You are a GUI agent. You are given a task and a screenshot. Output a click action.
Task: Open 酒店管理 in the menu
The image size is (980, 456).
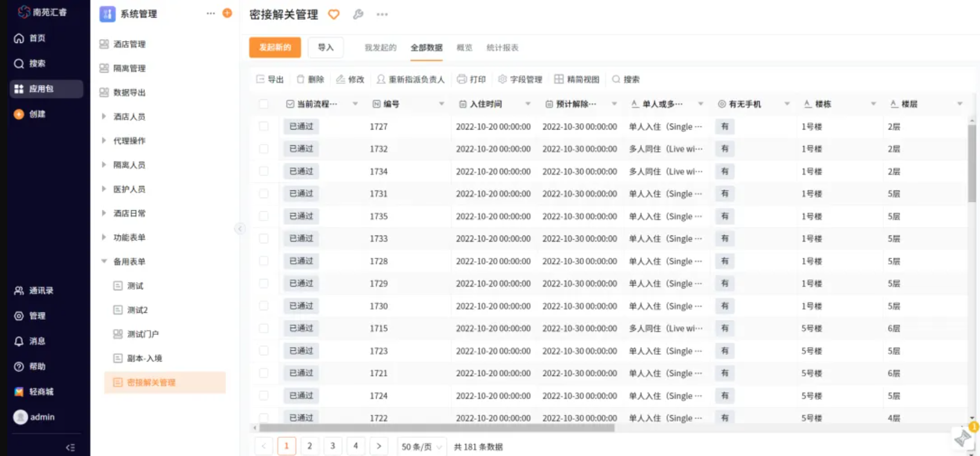point(130,44)
